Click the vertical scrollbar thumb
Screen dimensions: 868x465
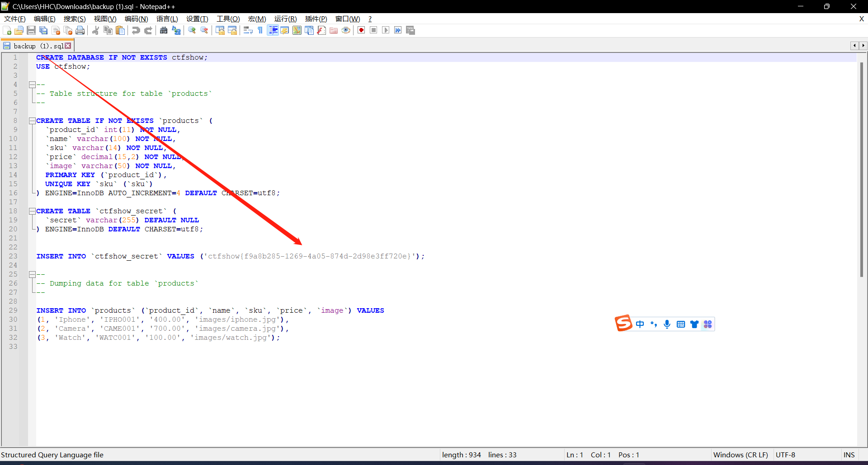pyautogui.click(x=862, y=169)
